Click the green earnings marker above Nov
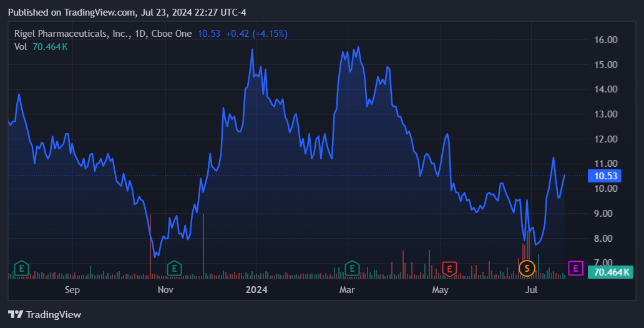The height and width of the screenshot is (328, 644). coord(174,269)
